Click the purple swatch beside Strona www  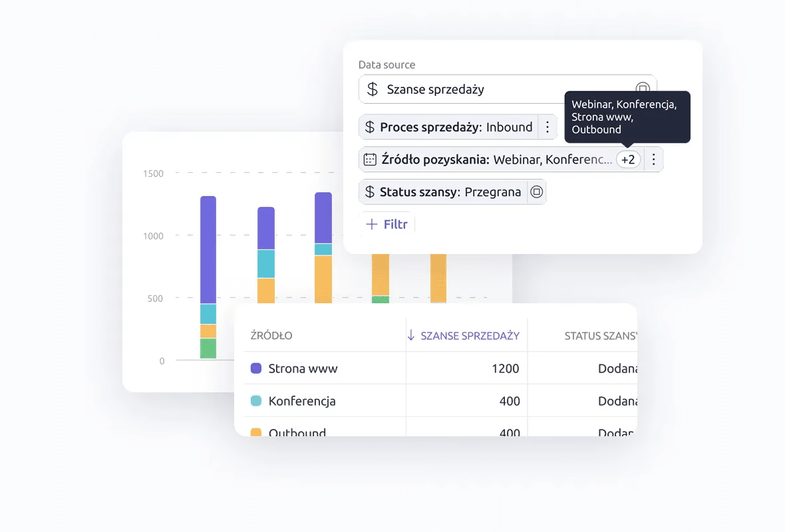click(x=256, y=368)
